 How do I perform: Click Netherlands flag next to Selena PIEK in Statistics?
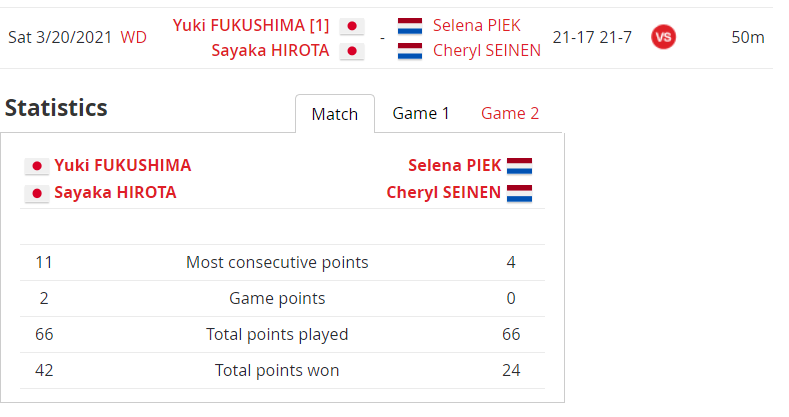point(519,165)
